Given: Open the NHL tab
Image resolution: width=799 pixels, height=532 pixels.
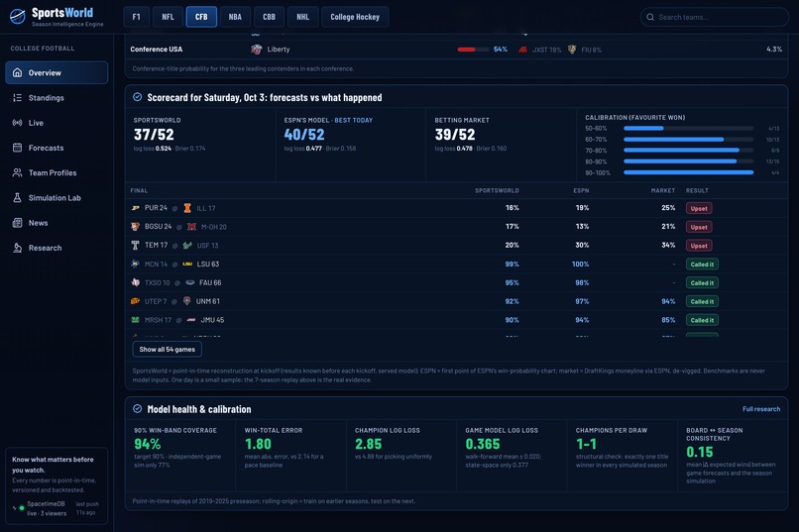Looking at the screenshot, I should [x=302, y=17].
